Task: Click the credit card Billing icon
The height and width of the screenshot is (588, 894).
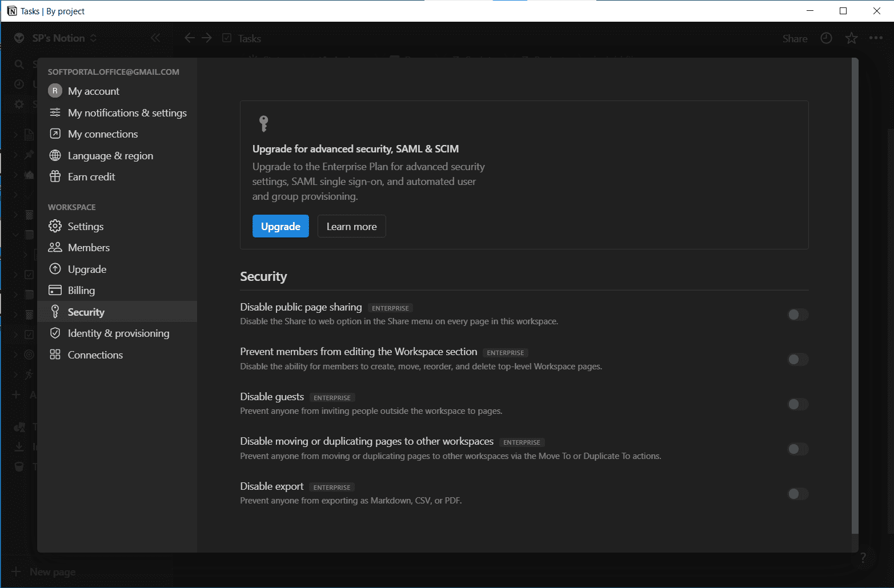Action: coord(55,290)
